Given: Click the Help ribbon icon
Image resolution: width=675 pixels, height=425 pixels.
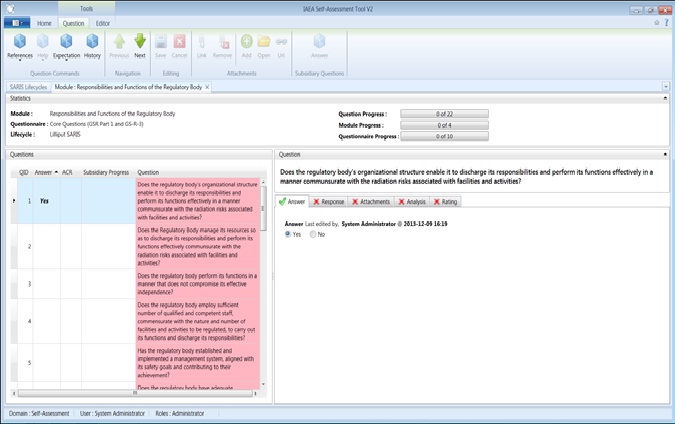Looking at the screenshot, I should pyautogui.click(x=43, y=46).
